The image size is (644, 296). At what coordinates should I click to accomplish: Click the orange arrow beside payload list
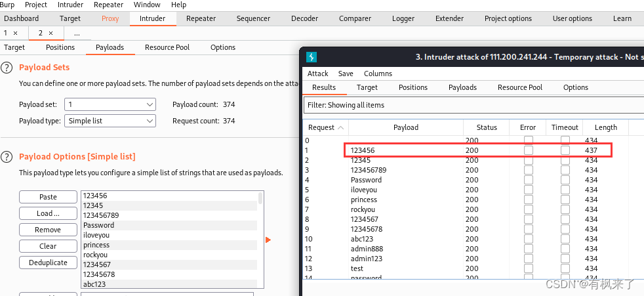click(x=268, y=240)
